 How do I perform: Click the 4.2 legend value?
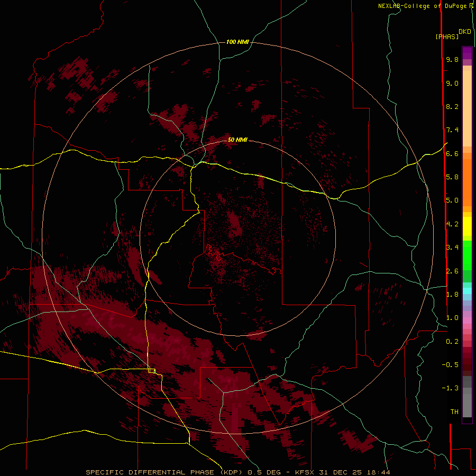tap(452, 224)
